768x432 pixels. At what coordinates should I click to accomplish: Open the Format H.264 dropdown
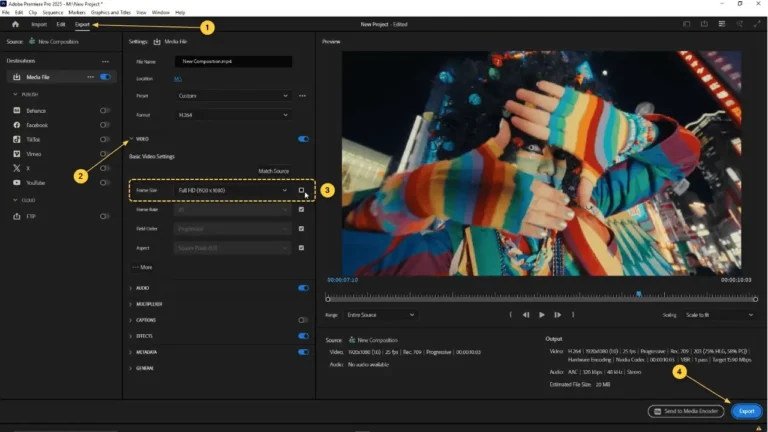click(233, 115)
